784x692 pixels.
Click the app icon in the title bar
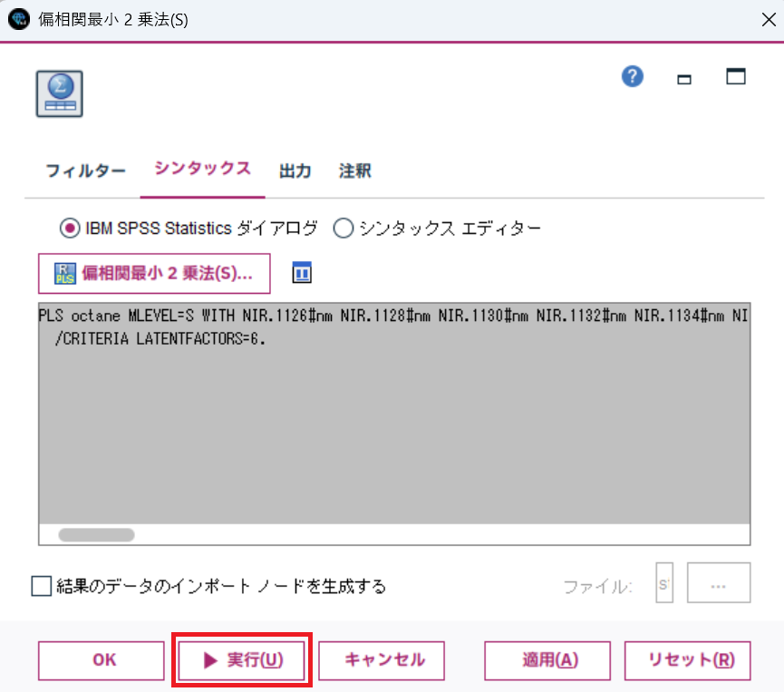19,20
